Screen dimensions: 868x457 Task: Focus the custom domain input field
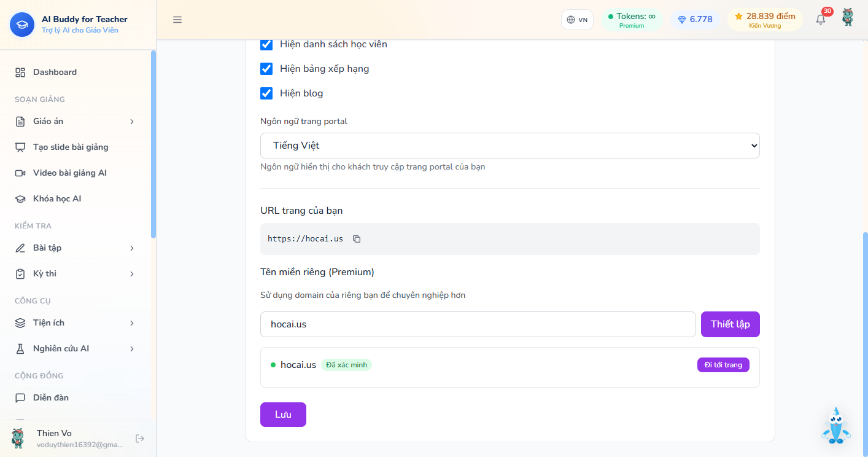478,324
